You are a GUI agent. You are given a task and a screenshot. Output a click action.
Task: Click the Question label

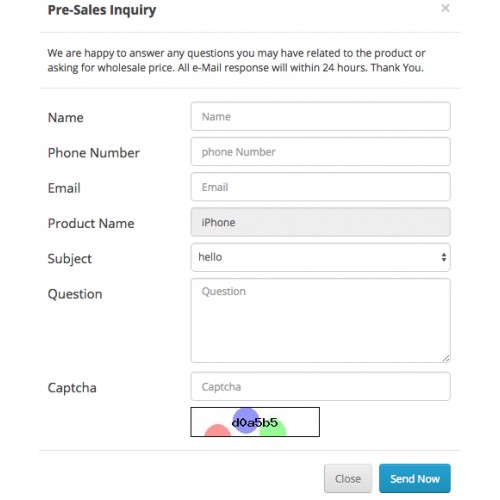pyautogui.click(x=75, y=294)
